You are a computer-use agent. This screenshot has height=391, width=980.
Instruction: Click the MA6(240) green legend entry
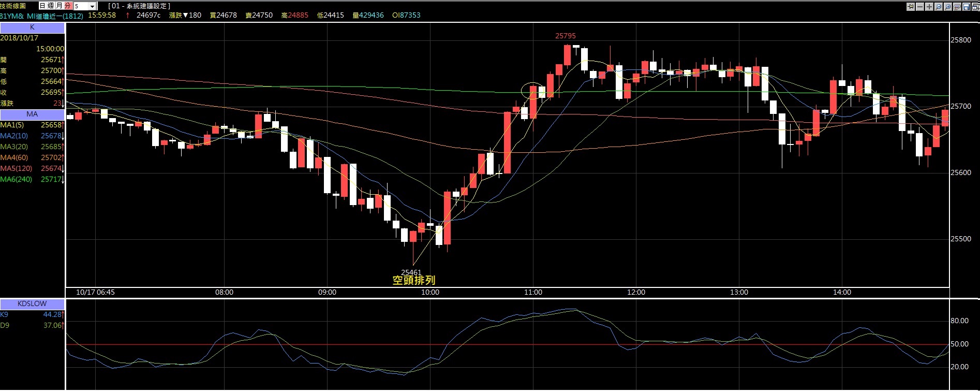(x=17, y=179)
